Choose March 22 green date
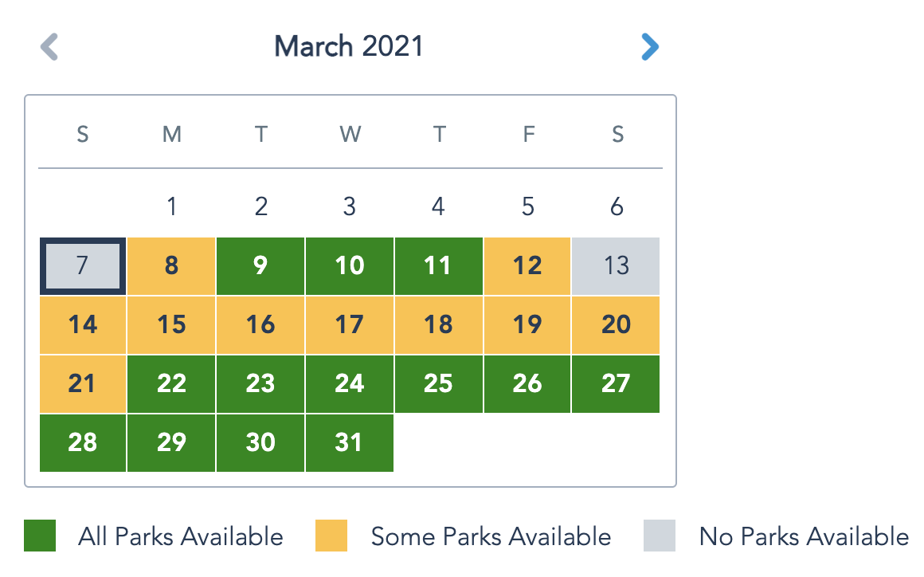Viewport: 924px width, 577px height. click(171, 384)
